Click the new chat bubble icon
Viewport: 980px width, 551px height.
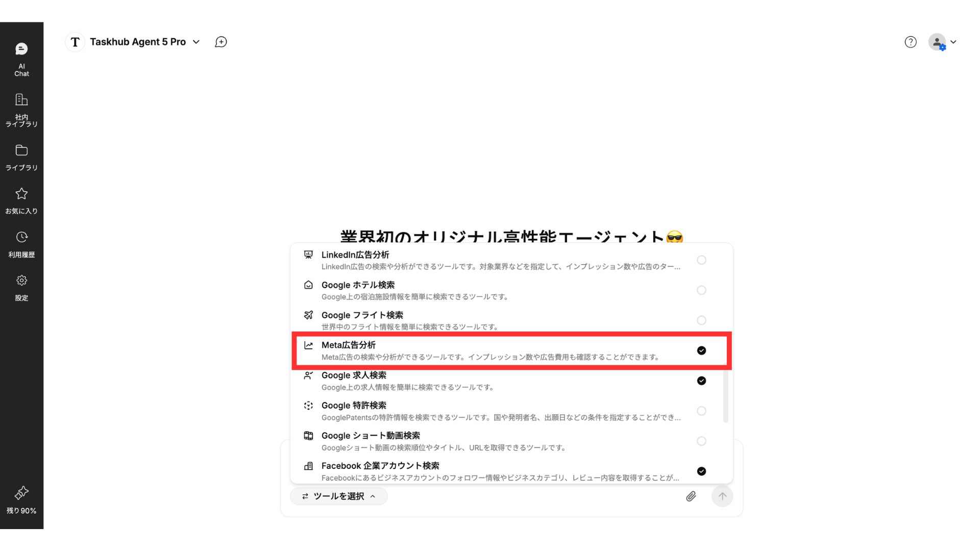[221, 42]
